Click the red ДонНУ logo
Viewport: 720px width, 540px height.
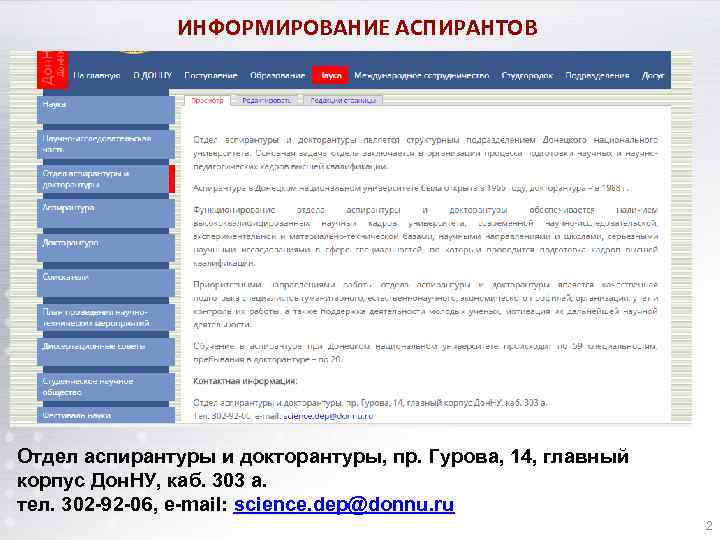(52, 69)
